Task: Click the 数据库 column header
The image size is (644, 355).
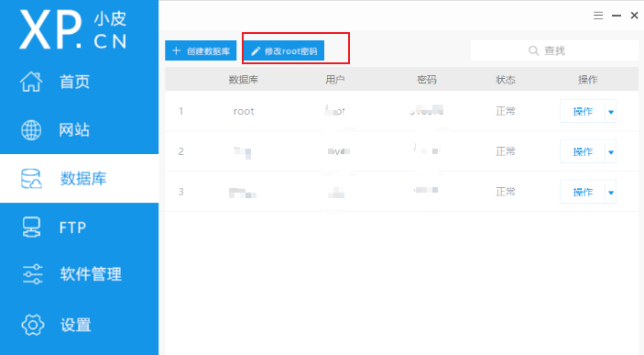Action: [x=244, y=80]
